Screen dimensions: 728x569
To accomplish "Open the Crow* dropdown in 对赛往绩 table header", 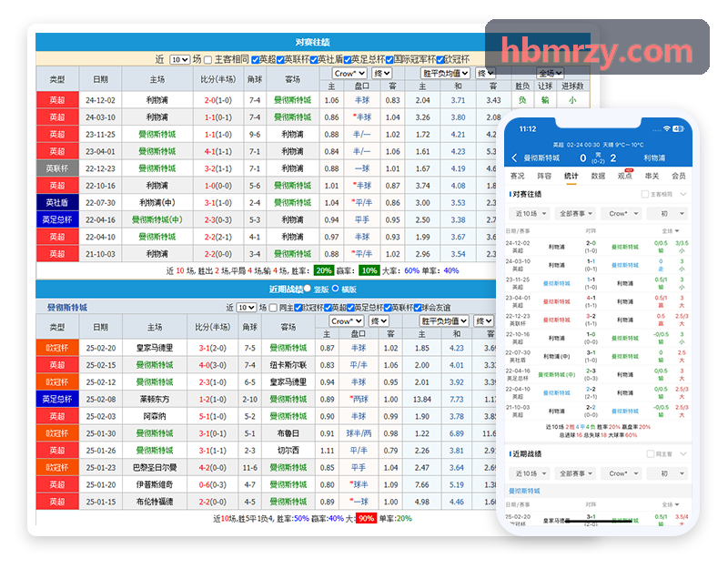I will pos(349,74).
